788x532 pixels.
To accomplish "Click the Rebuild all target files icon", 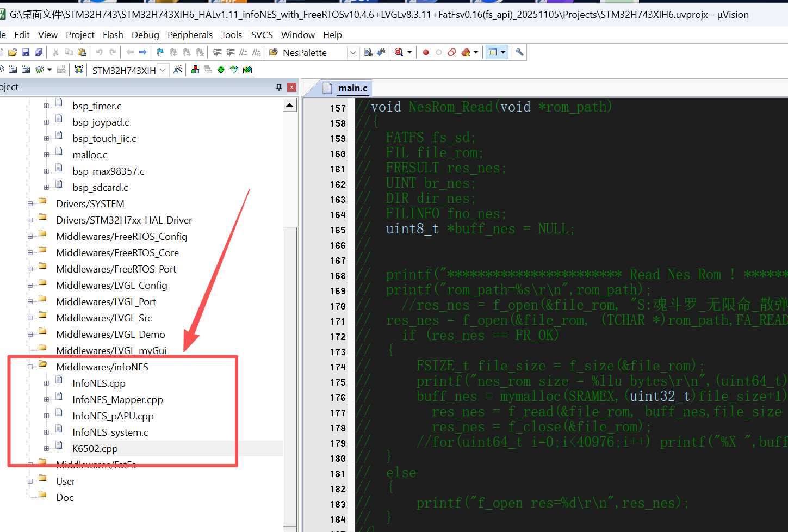I will (x=26, y=70).
